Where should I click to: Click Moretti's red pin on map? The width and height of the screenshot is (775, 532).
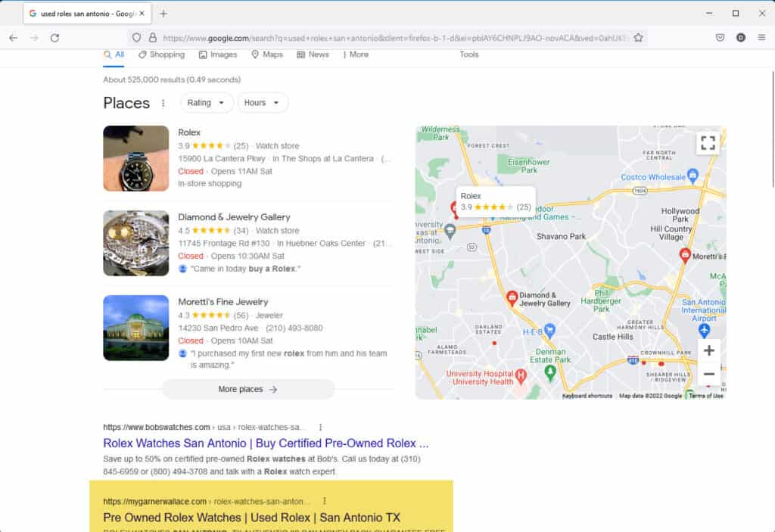click(x=684, y=256)
